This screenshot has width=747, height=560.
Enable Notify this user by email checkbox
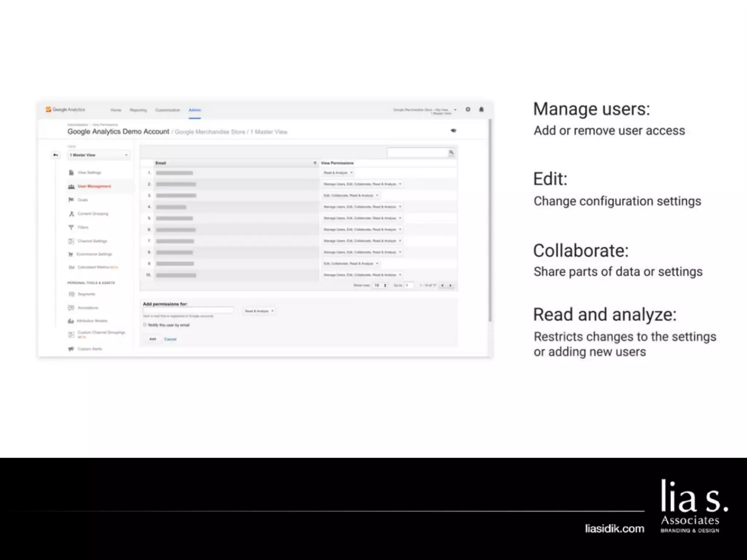(x=145, y=325)
